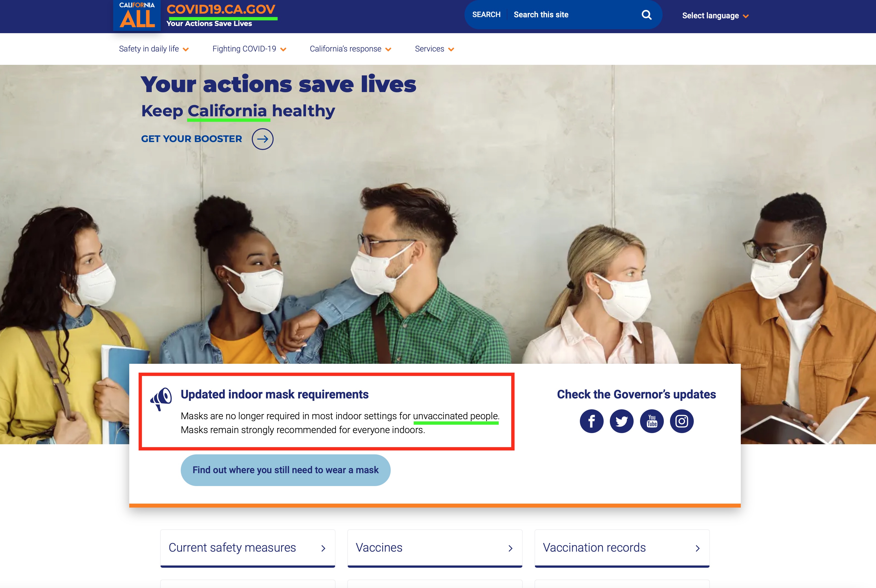
Task: Open the Governor's YouTube icon
Action: click(652, 421)
